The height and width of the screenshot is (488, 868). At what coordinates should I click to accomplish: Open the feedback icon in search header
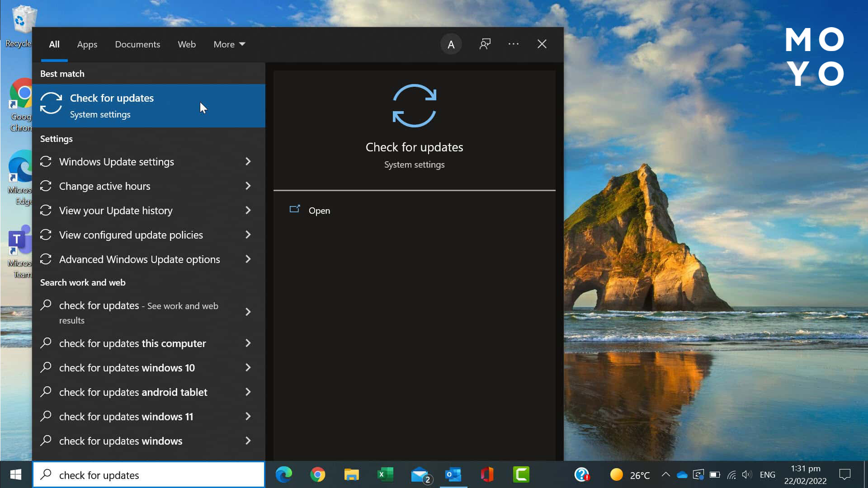coord(485,44)
